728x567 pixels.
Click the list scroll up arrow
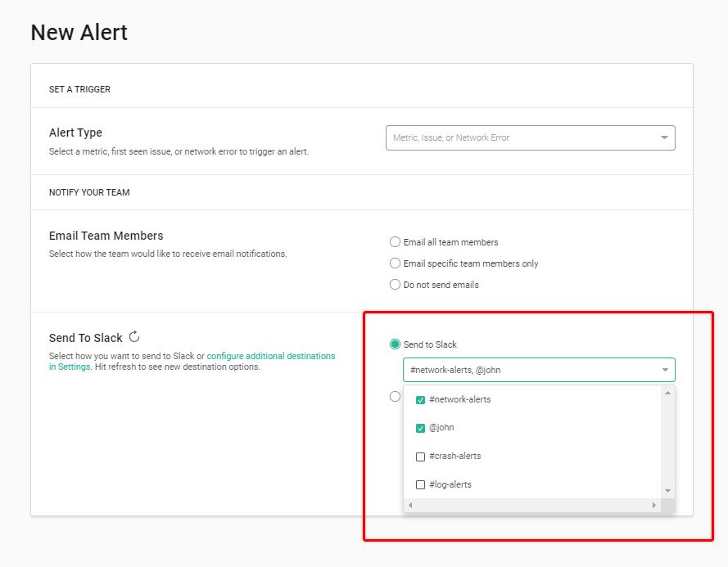click(667, 393)
